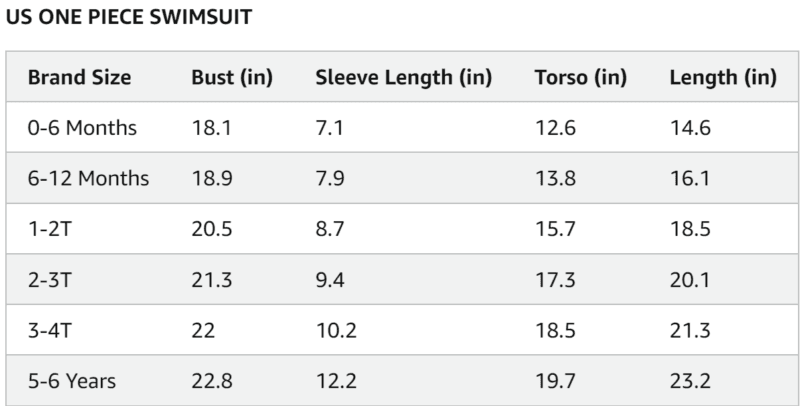Click the Torso (in) column header

(580, 77)
